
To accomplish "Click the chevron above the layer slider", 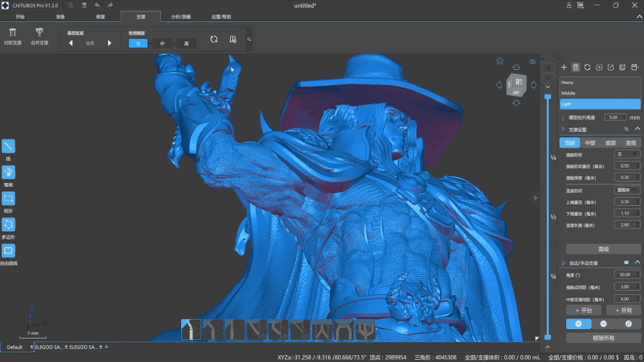I will pyautogui.click(x=547, y=87).
